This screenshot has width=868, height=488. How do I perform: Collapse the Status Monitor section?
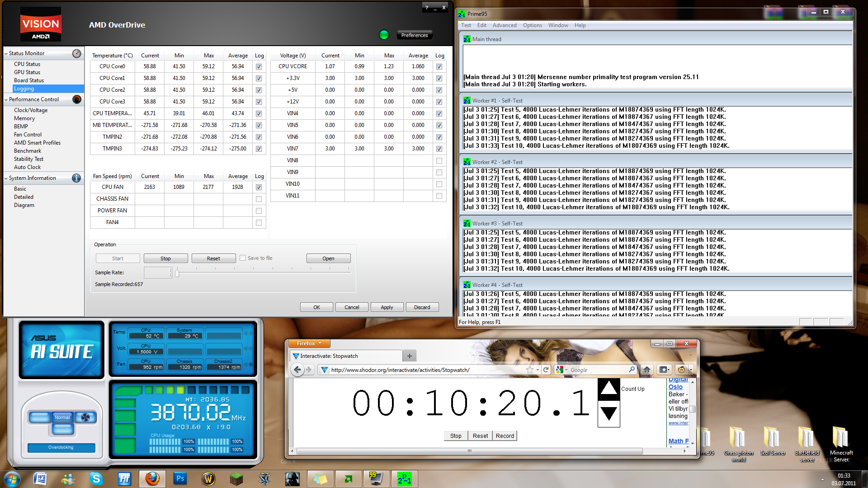point(6,53)
